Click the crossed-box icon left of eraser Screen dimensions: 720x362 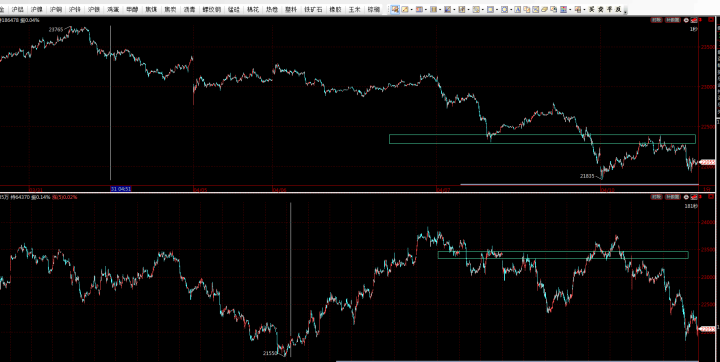point(535,9)
